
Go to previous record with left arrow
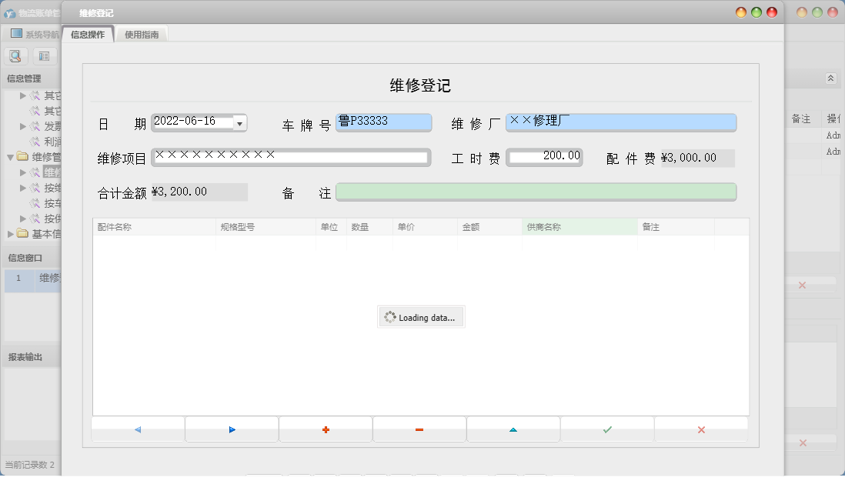point(138,429)
